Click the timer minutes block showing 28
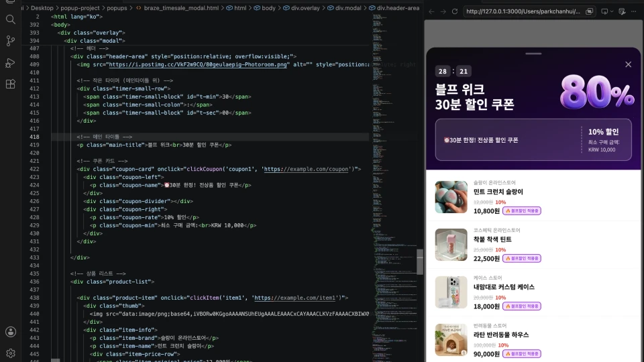This screenshot has height=362, width=644. click(442, 72)
